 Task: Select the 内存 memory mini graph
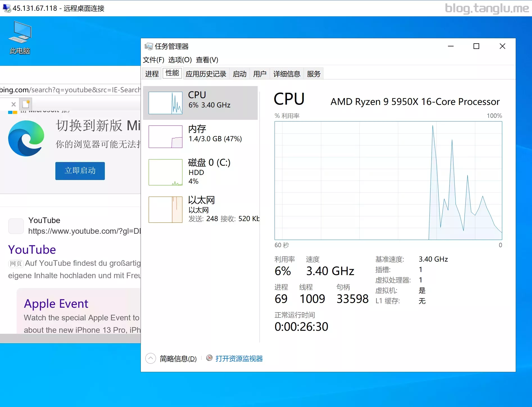tap(165, 137)
